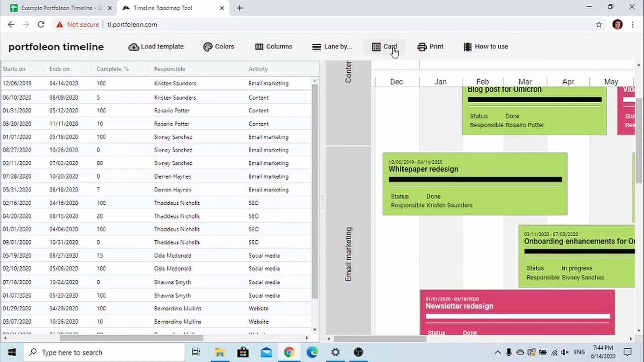This screenshot has height=362, width=644.
Task: Click the Email marketing lane label
Action: [348, 254]
